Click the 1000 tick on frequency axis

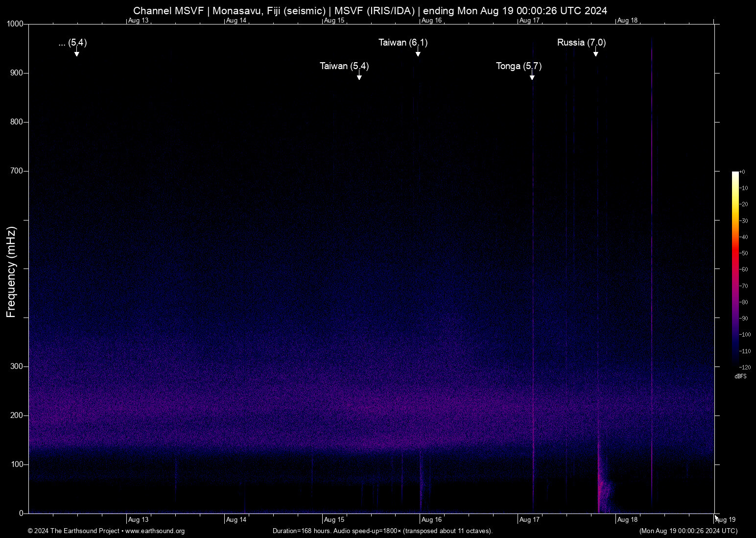click(x=15, y=24)
